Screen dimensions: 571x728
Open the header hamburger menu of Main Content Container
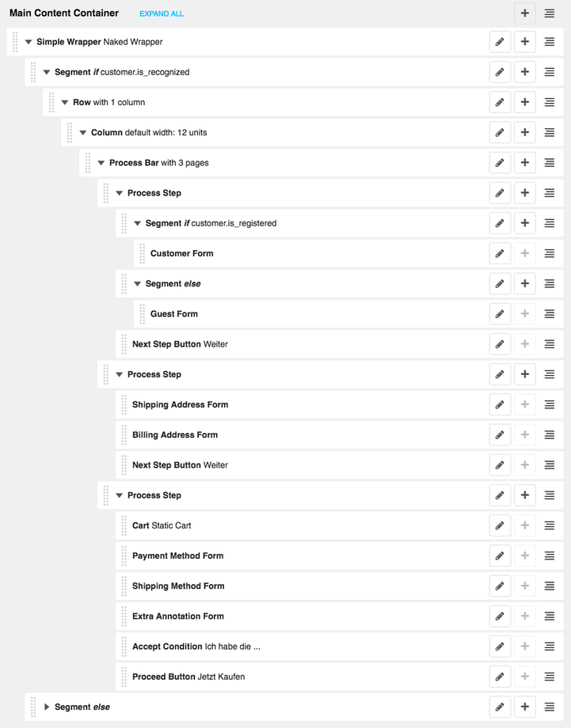pos(549,13)
